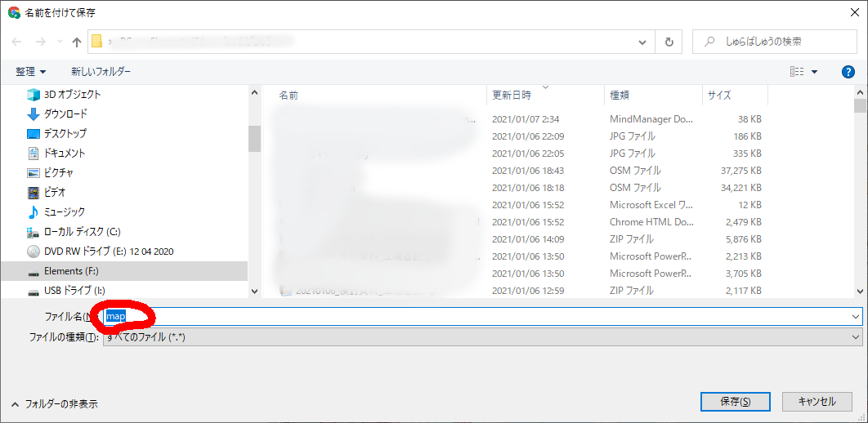This screenshot has height=423, width=868.
Task: Click the 保存(S) button
Action: (734, 402)
